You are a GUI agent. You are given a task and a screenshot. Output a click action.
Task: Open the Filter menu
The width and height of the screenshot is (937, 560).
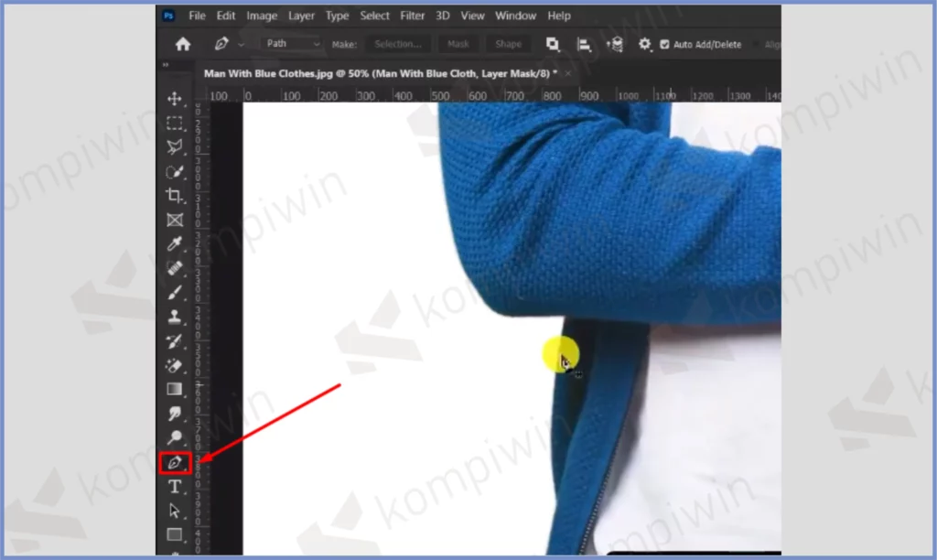point(412,16)
